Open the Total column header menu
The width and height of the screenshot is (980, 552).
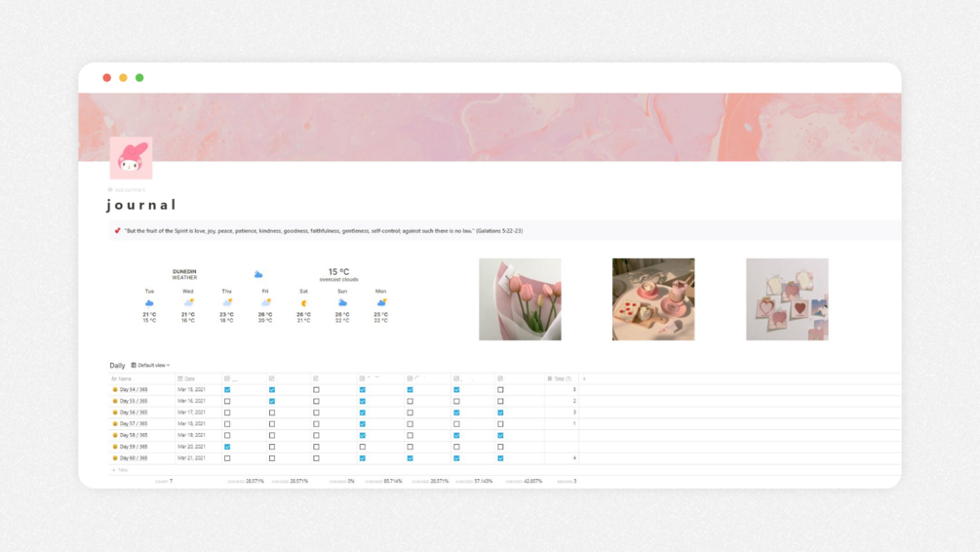click(x=560, y=378)
